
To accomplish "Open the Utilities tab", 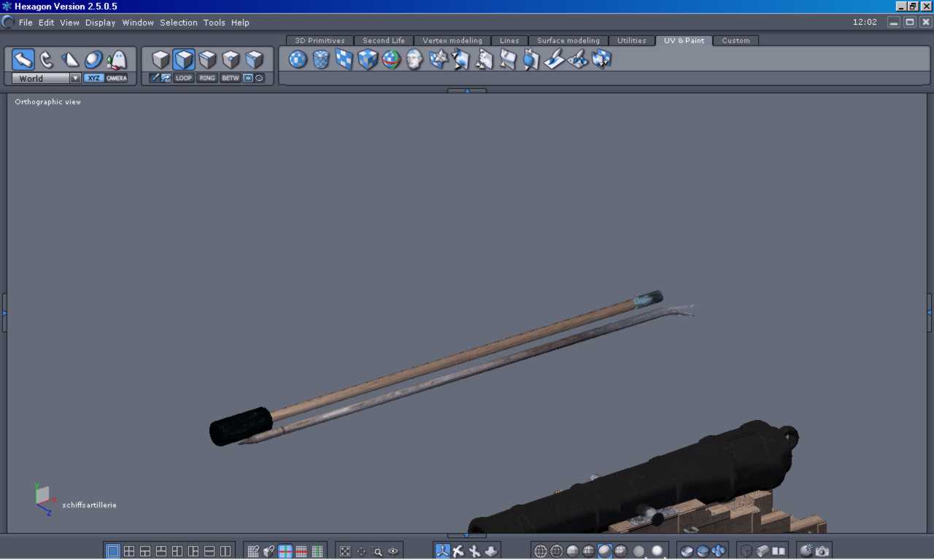I will pyautogui.click(x=632, y=41).
